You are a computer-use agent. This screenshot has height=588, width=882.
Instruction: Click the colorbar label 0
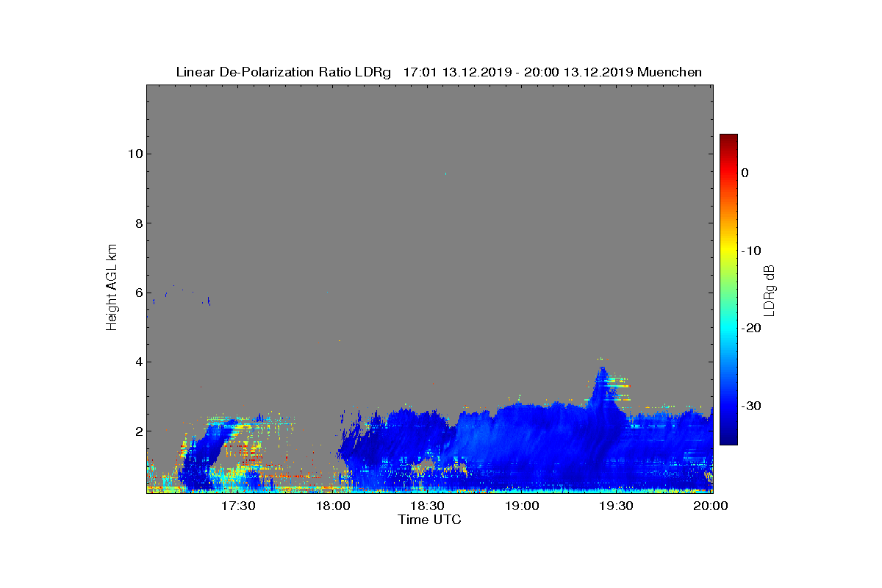coord(745,173)
